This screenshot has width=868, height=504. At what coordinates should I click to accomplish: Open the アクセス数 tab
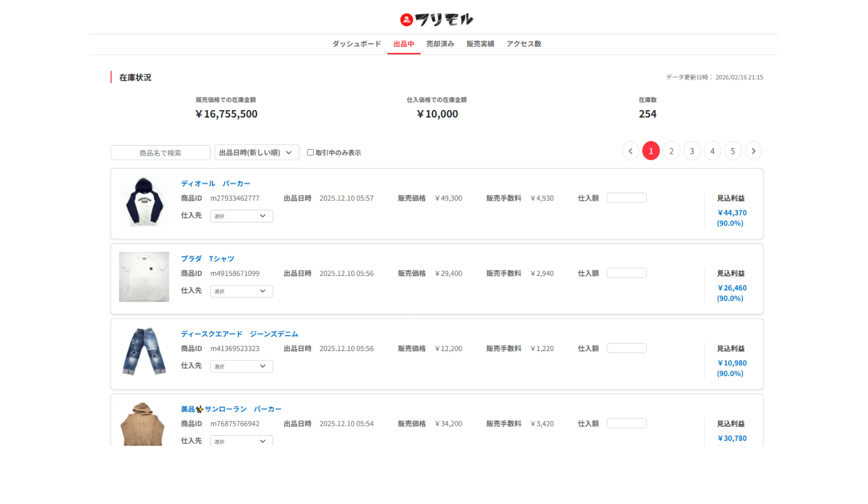(524, 44)
